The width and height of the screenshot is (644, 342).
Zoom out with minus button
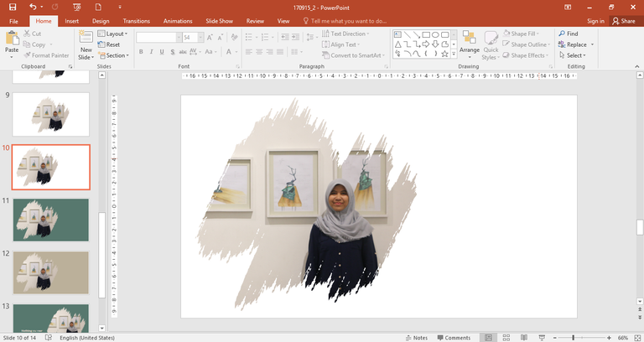click(x=554, y=338)
